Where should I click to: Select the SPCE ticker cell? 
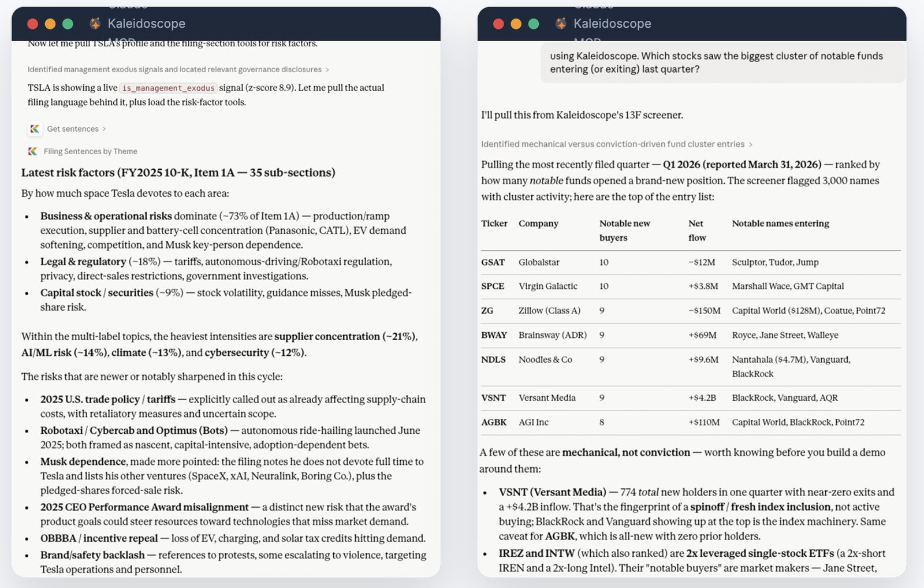(x=493, y=286)
